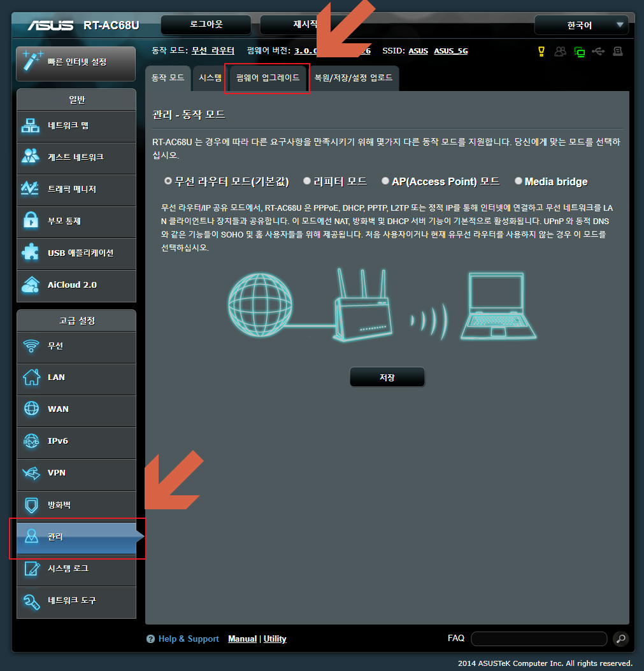Click the 로그아웃 logout button
This screenshot has width=644, height=671.
pyautogui.click(x=206, y=24)
